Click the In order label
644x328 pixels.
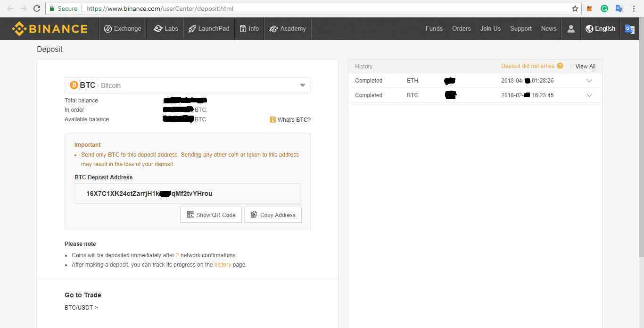coord(74,110)
